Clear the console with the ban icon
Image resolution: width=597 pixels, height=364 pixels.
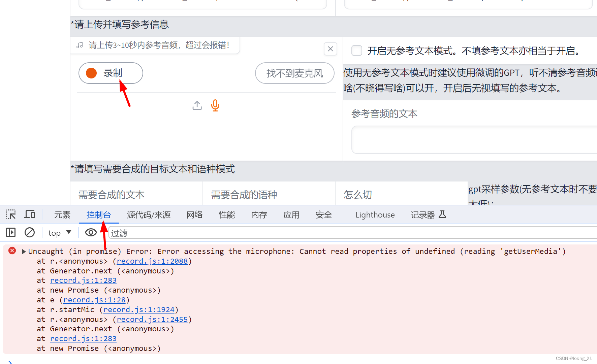[x=30, y=232]
